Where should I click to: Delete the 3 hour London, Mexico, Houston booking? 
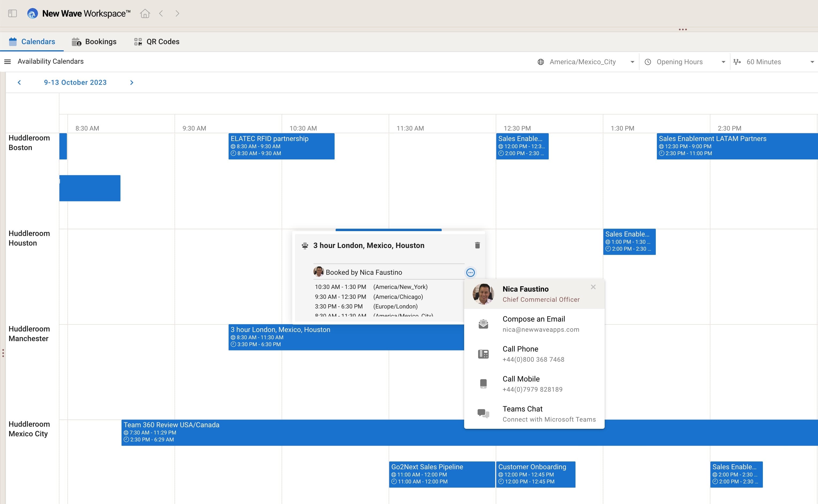pyautogui.click(x=477, y=245)
